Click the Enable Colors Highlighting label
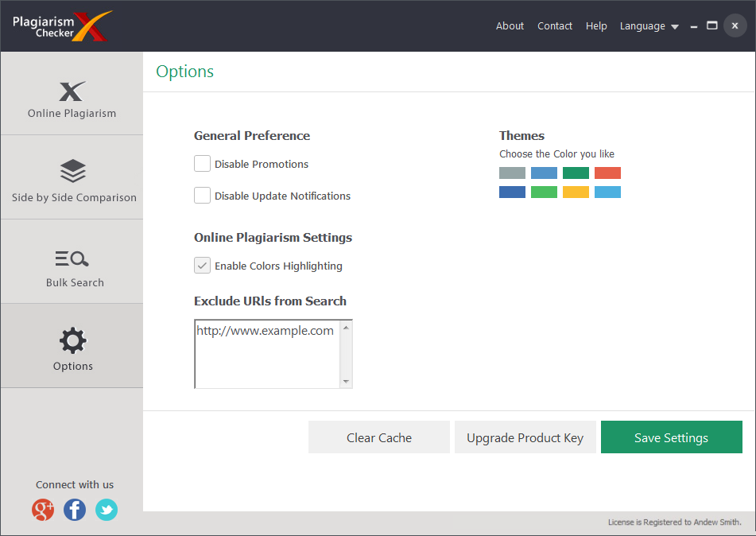 coord(278,266)
